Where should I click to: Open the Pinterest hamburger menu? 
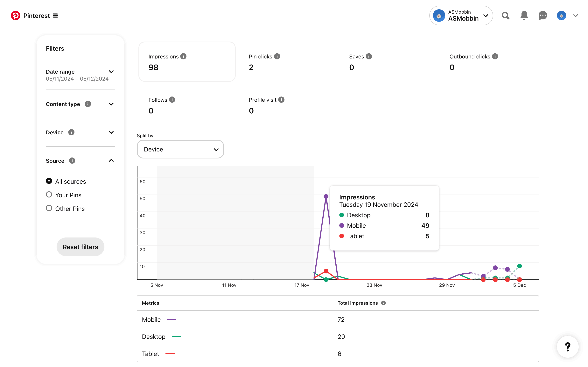coord(55,16)
